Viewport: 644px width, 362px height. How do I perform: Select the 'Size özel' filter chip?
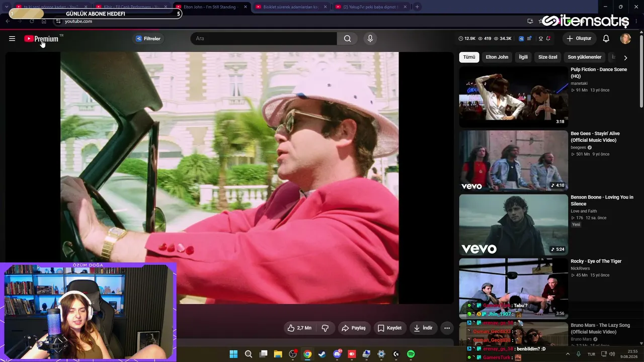pos(548,57)
